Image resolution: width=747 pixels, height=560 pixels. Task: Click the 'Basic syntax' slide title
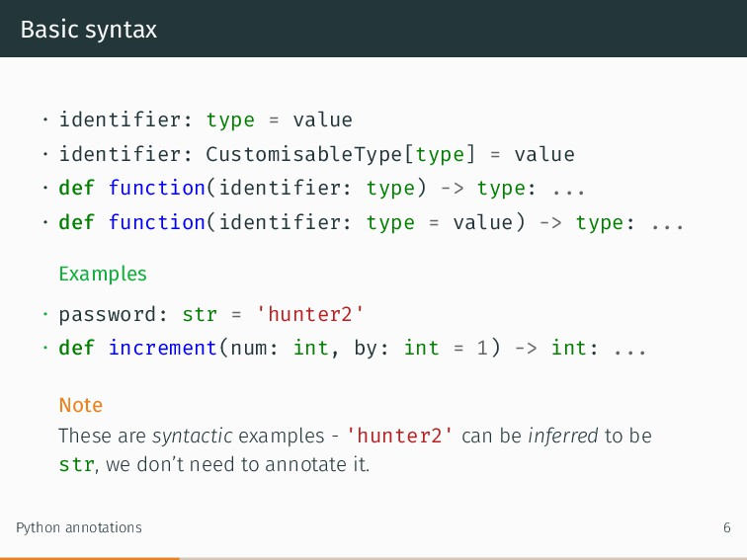pos(89,30)
